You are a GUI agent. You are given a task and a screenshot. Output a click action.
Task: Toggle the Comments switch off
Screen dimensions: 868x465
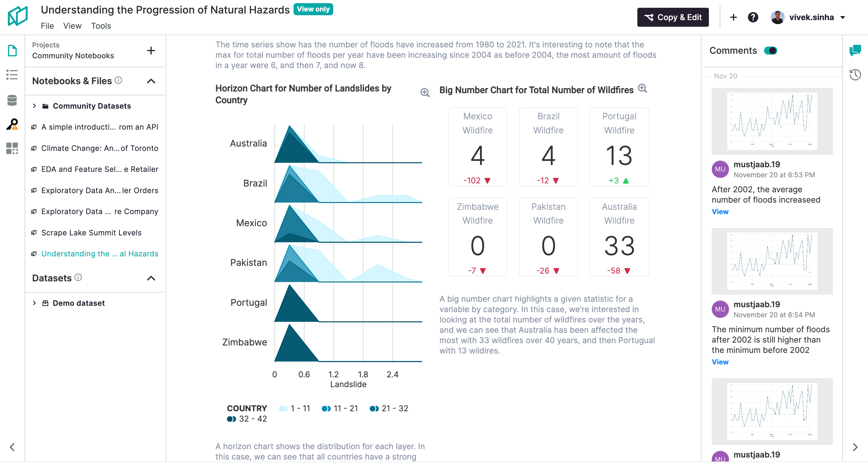771,50
